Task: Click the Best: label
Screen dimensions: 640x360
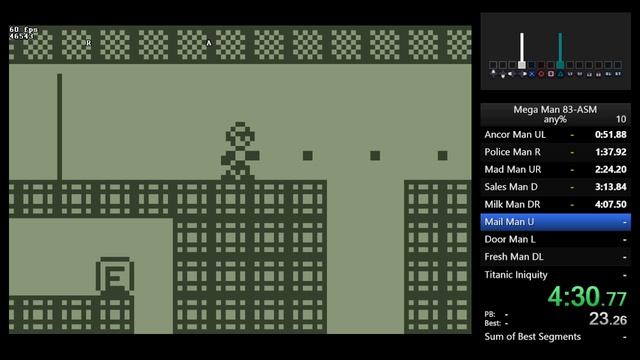Action: click(x=493, y=323)
